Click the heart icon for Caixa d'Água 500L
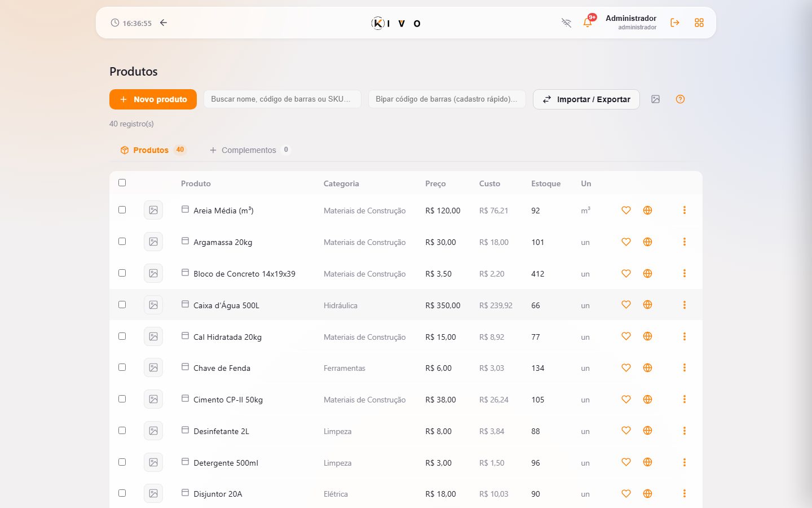 point(626,305)
